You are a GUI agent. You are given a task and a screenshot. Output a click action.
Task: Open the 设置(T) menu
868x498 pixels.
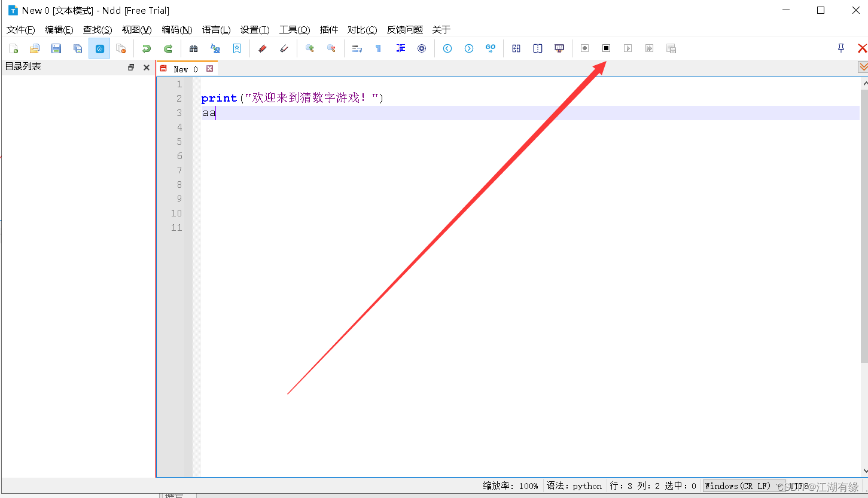point(255,29)
